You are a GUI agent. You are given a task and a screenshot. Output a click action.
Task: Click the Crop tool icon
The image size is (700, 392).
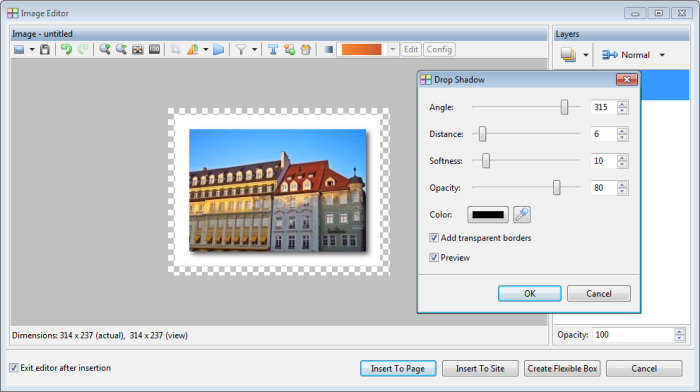pos(175,50)
